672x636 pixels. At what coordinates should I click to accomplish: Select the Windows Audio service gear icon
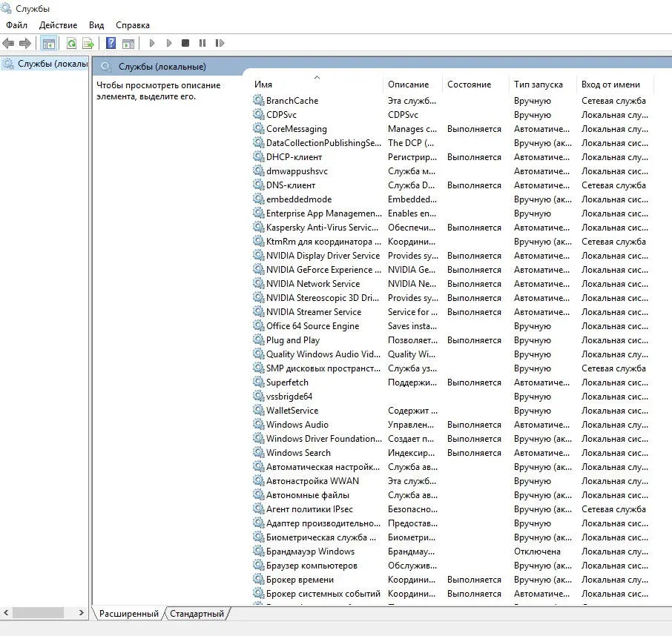258,425
